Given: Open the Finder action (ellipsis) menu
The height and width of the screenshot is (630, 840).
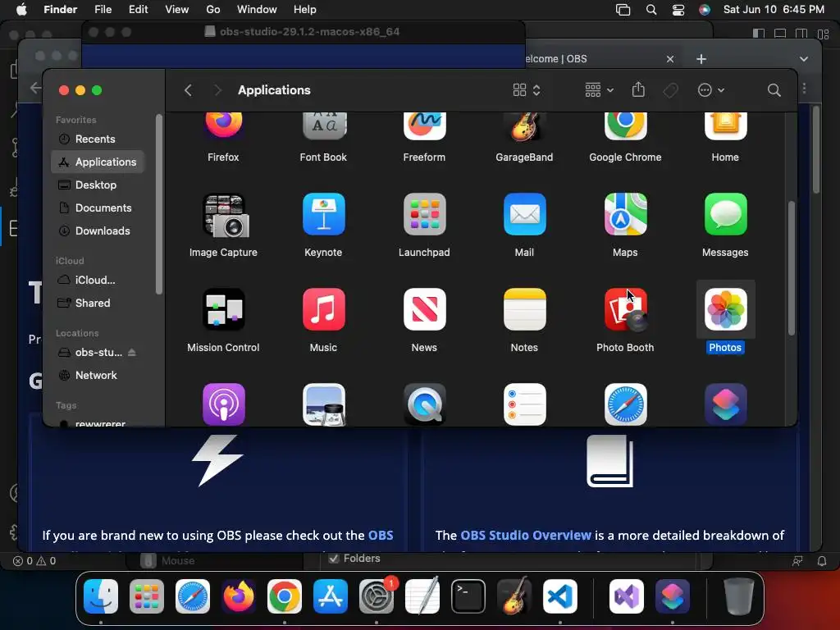Looking at the screenshot, I should [x=711, y=90].
